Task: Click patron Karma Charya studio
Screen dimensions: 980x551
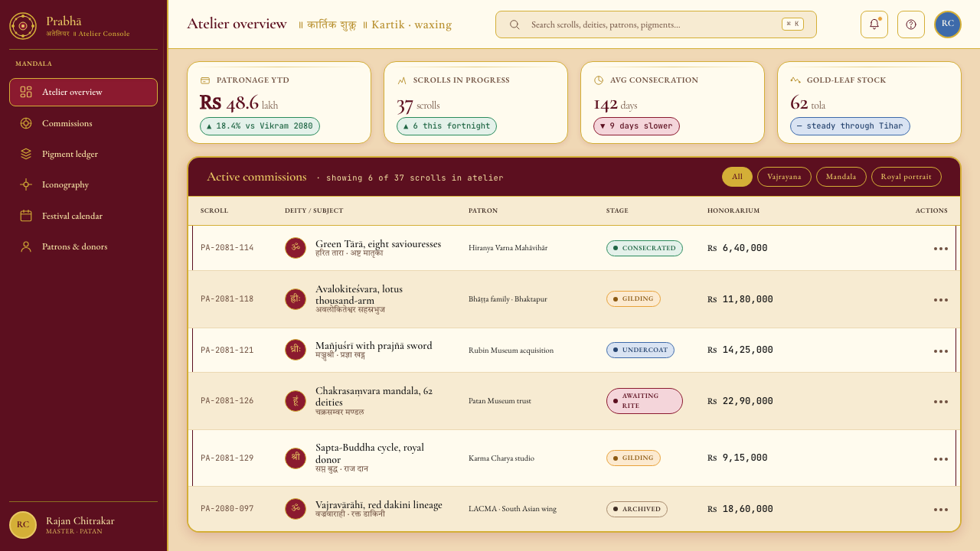Action: click(501, 458)
